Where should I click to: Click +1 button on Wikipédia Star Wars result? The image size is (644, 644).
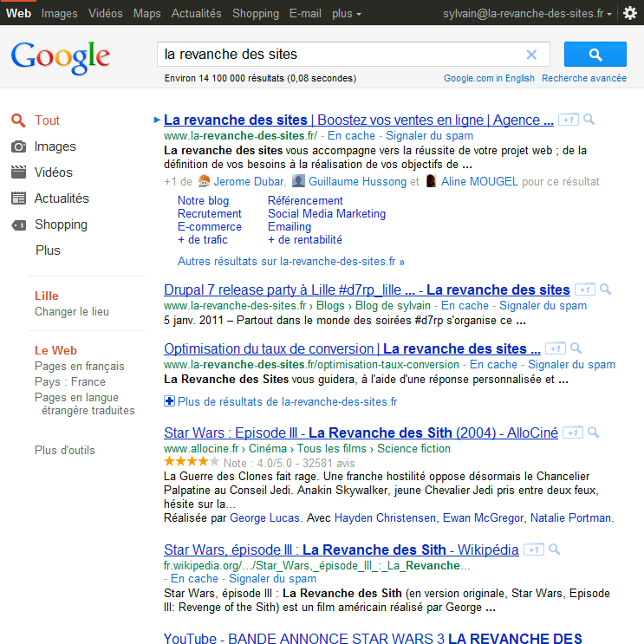tap(534, 550)
